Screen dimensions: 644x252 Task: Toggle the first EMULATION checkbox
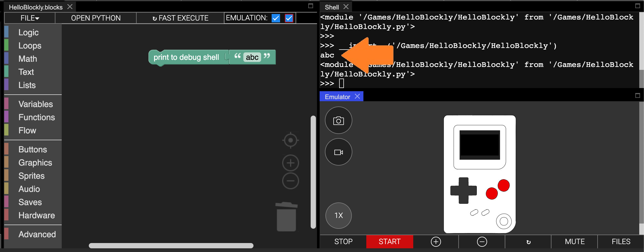coord(276,18)
